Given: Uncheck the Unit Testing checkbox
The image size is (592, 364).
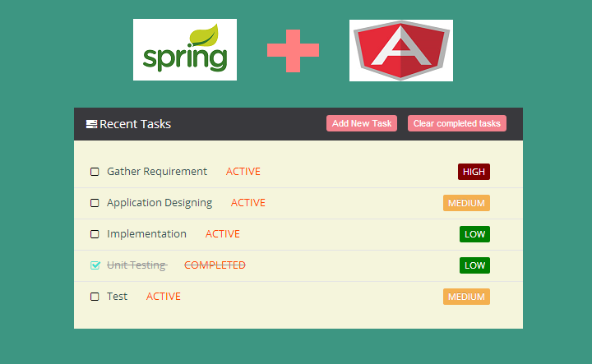Looking at the screenshot, I should (x=95, y=265).
